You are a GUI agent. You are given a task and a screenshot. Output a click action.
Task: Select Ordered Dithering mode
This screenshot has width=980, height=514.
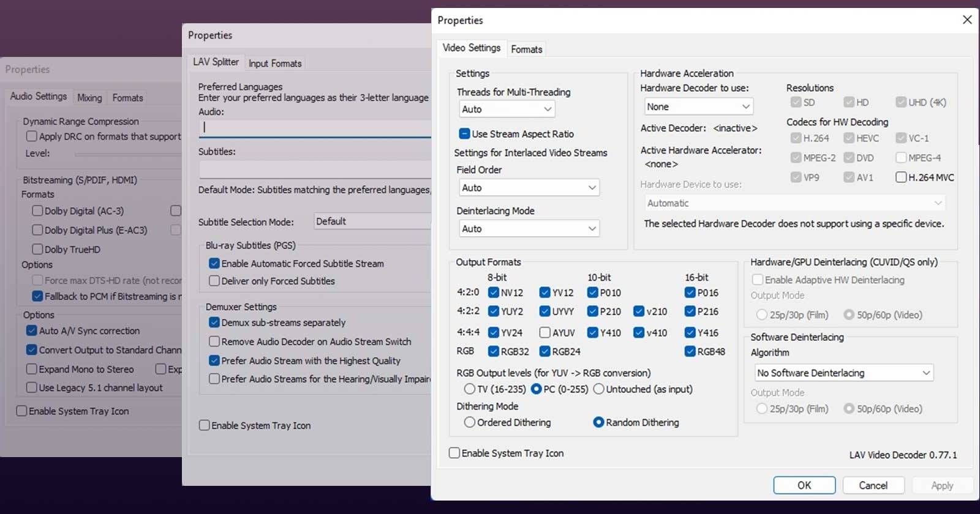point(470,422)
